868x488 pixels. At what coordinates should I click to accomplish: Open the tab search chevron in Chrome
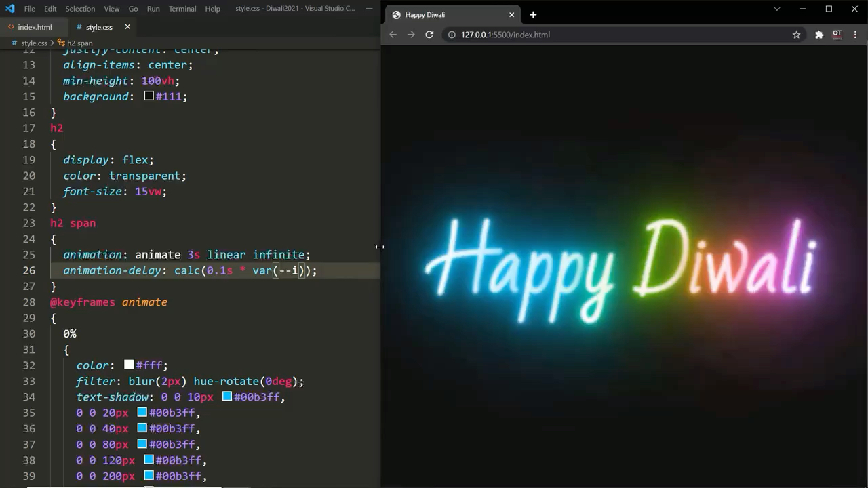click(x=777, y=9)
